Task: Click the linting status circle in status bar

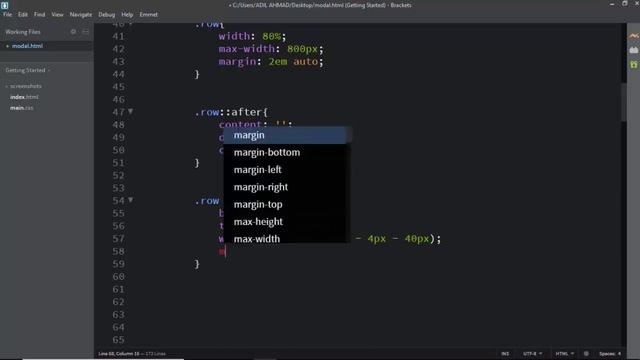Action: (586, 353)
